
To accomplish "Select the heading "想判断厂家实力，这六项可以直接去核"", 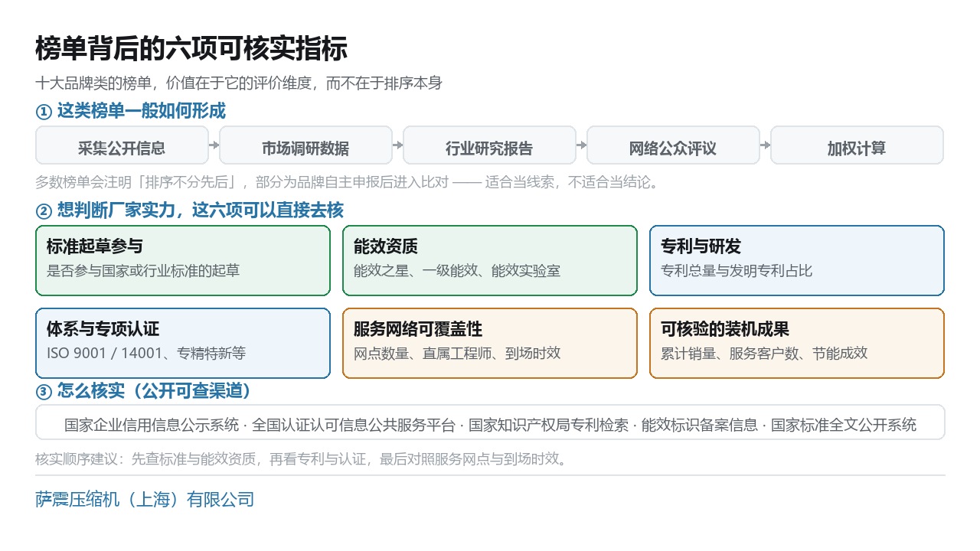I will click(190, 210).
